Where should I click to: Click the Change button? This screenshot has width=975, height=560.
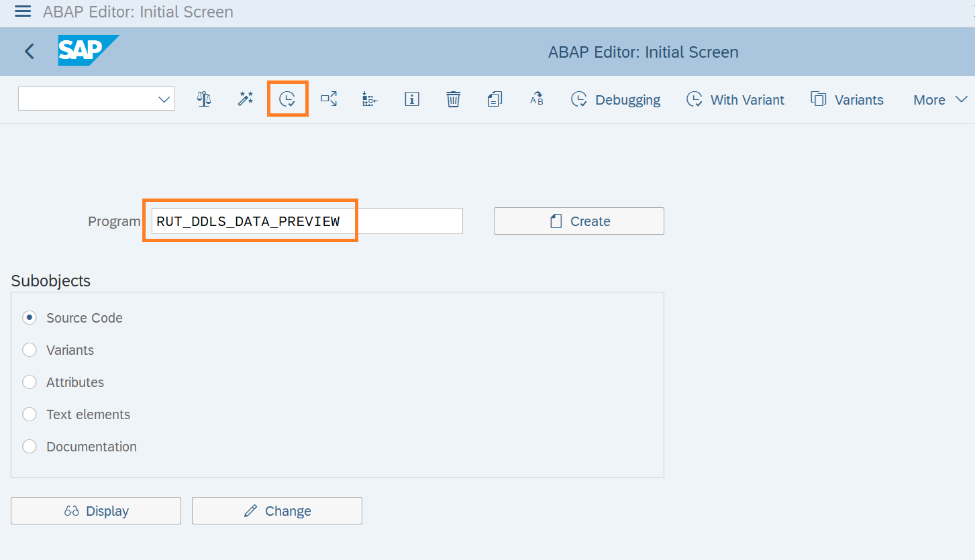point(277,511)
